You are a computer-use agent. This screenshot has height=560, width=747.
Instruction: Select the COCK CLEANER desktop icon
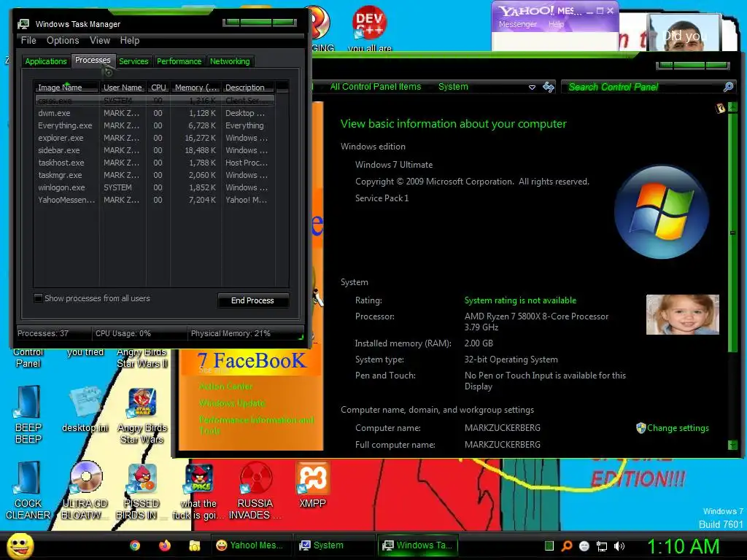[28, 491]
